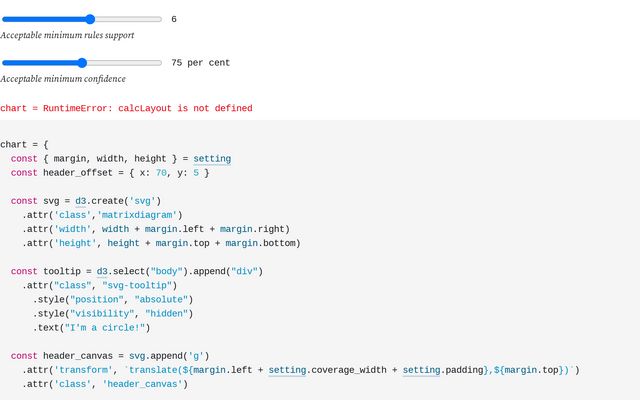Click "setting" reference after the margin destructuring
The width and height of the screenshot is (640, 400).
click(212, 158)
